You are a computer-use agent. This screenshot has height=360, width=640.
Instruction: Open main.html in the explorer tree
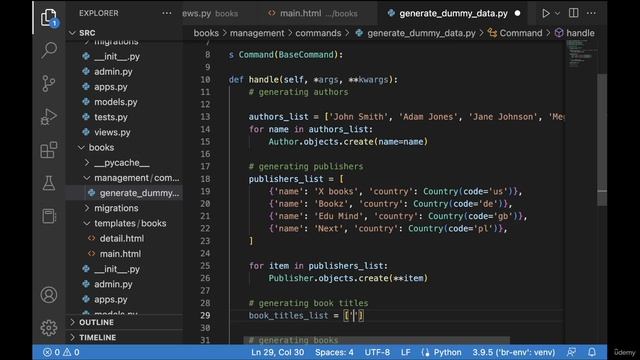pyautogui.click(x=124, y=254)
